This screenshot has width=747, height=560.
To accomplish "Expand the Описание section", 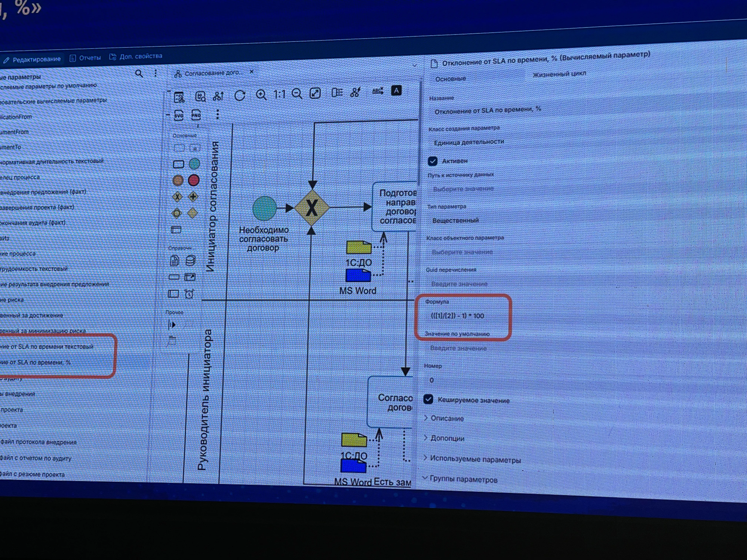I will [447, 419].
